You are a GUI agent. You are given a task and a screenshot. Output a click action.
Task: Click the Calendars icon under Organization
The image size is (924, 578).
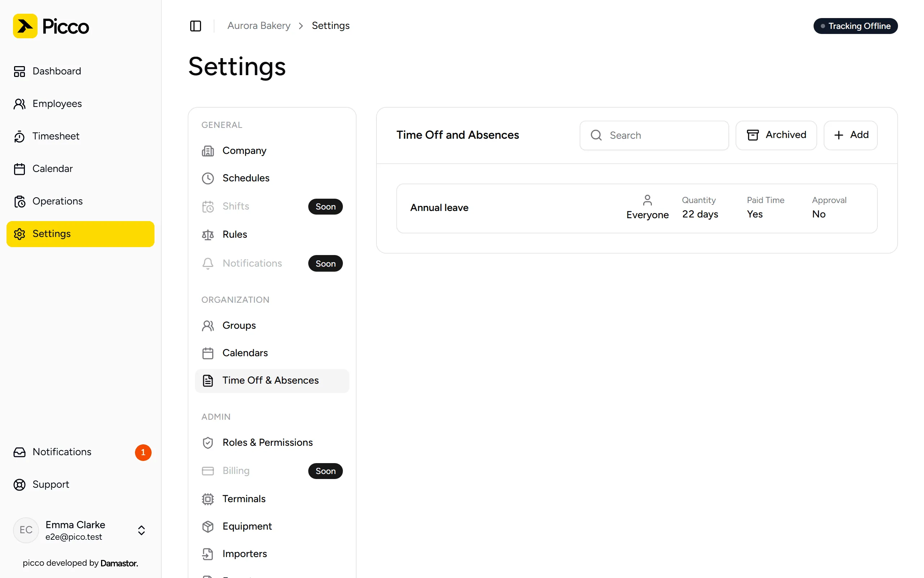tap(208, 353)
